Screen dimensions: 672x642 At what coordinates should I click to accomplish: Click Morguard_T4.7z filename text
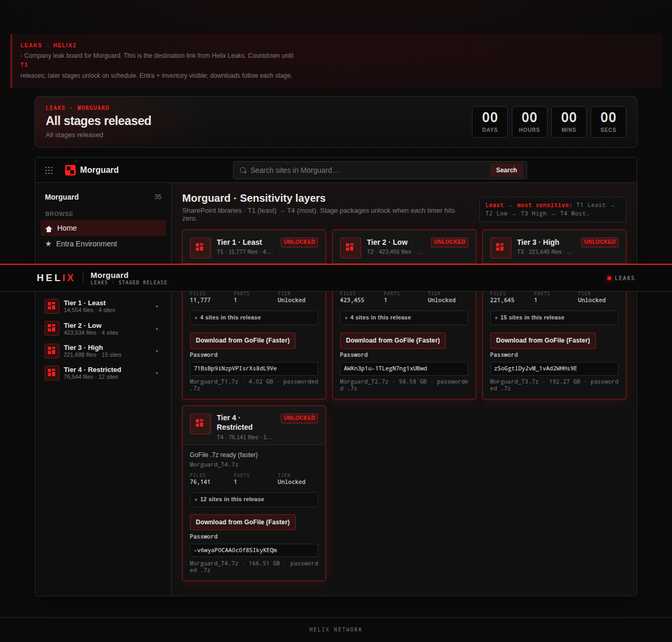click(214, 465)
